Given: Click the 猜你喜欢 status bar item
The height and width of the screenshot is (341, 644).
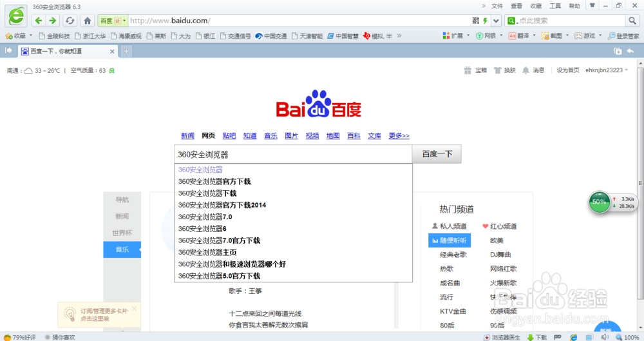Looking at the screenshot, I should coord(60,337).
